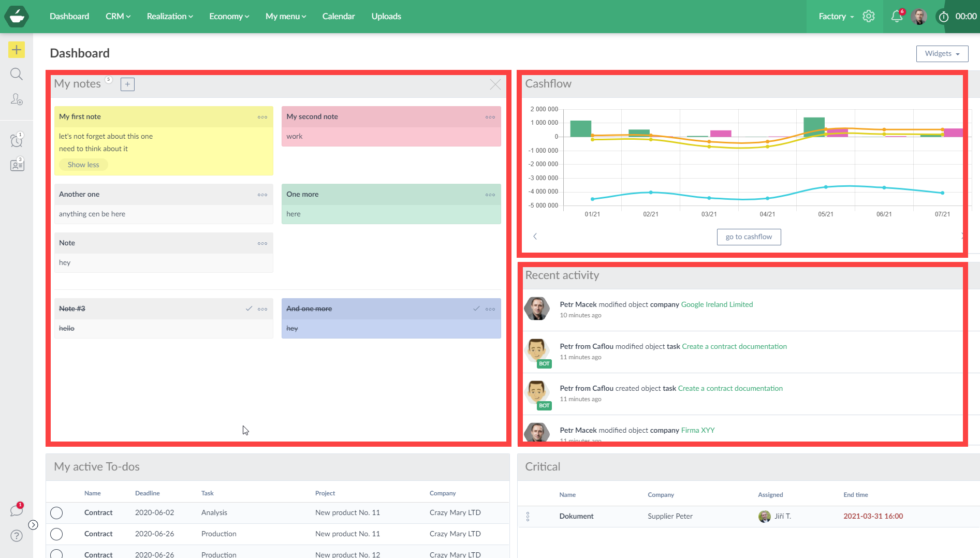This screenshot has height=558, width=980.
Task: Mark Analysis to-do as complete
Action: coord(56,513)
